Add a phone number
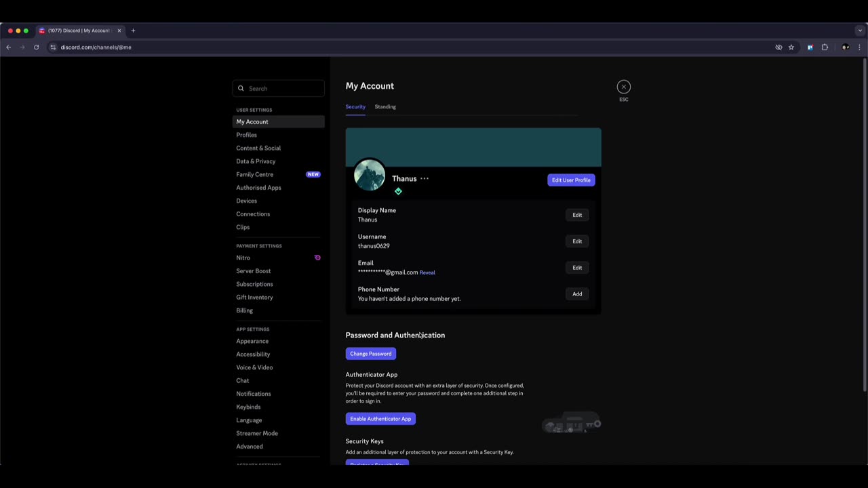 (577, 294)
